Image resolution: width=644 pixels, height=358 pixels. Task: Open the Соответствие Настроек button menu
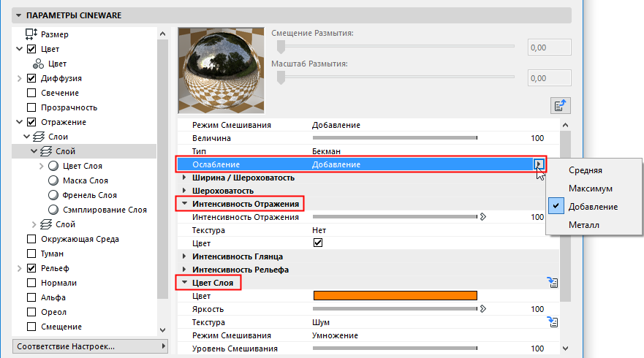click(89, 346)
